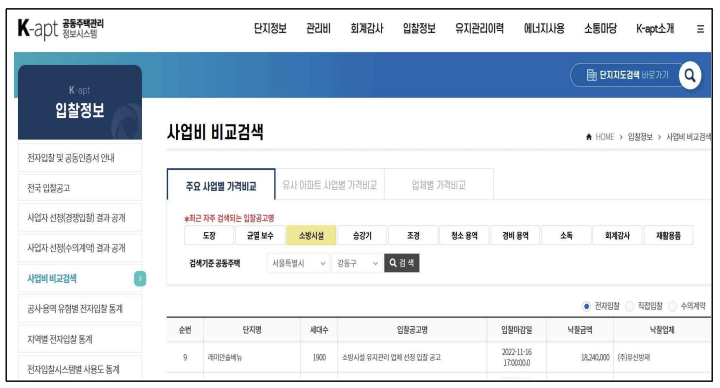Screen dimensions: 720x388
Task: Select the 전자입찰 radio button
Action: coord(586,306)
